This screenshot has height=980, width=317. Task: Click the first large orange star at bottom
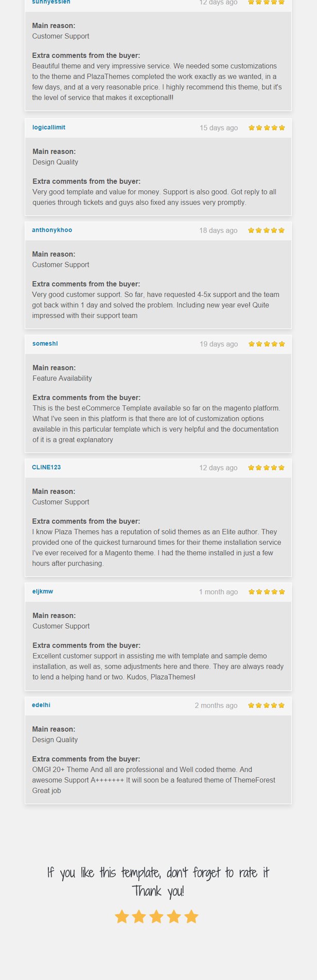[121, 917]
